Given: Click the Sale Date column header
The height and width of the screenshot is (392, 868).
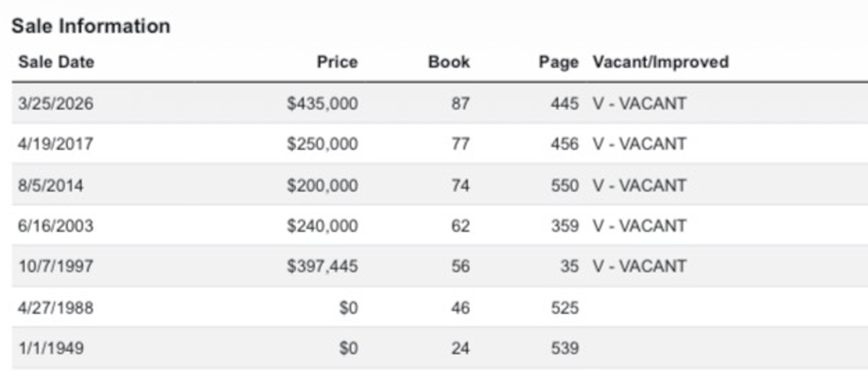Looking at the screenshot, I should pos(56,62).
